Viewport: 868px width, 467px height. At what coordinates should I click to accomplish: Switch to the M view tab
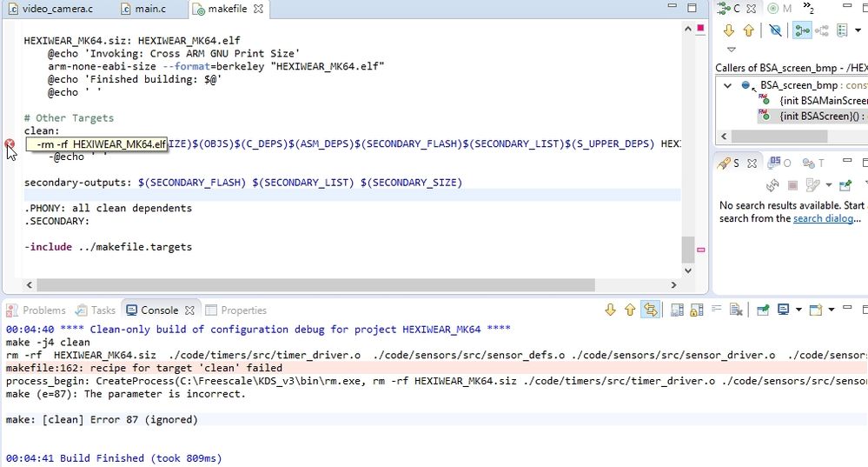click(x=780, y=9)
